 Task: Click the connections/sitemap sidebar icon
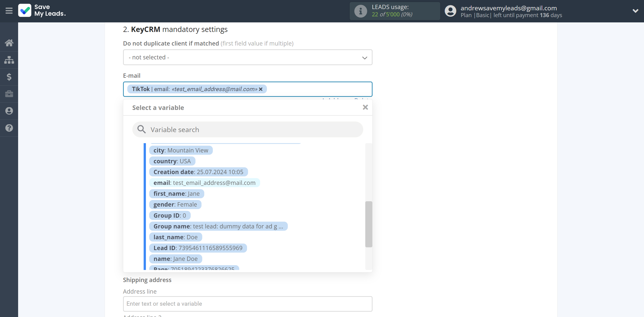(x=9, y=59)
